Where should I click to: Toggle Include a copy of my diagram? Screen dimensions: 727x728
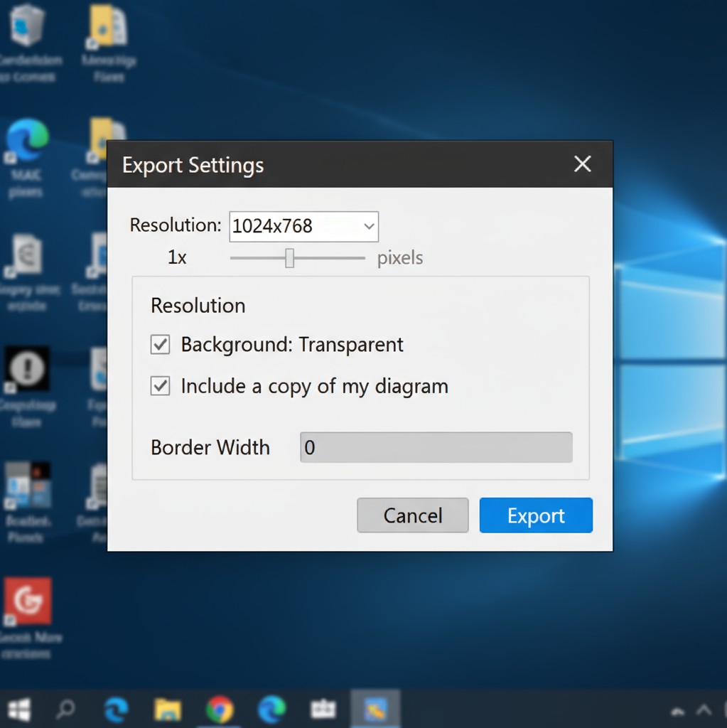161,386
